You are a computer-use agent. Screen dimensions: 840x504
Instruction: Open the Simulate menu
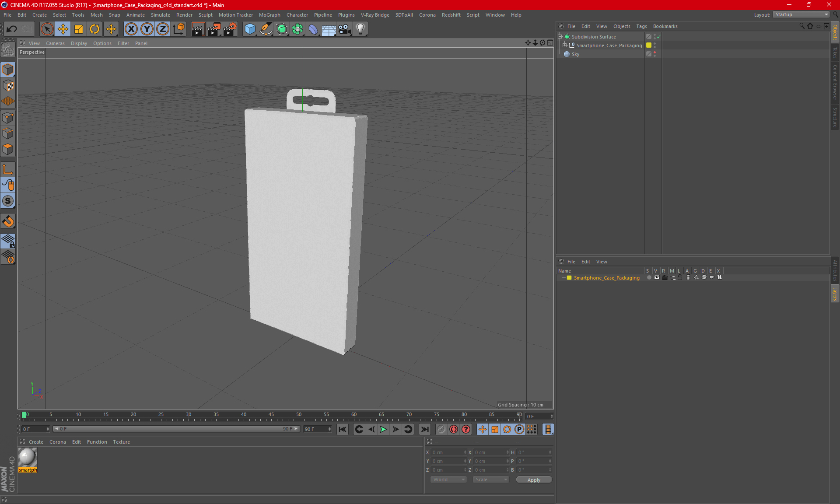coord(161,15)
